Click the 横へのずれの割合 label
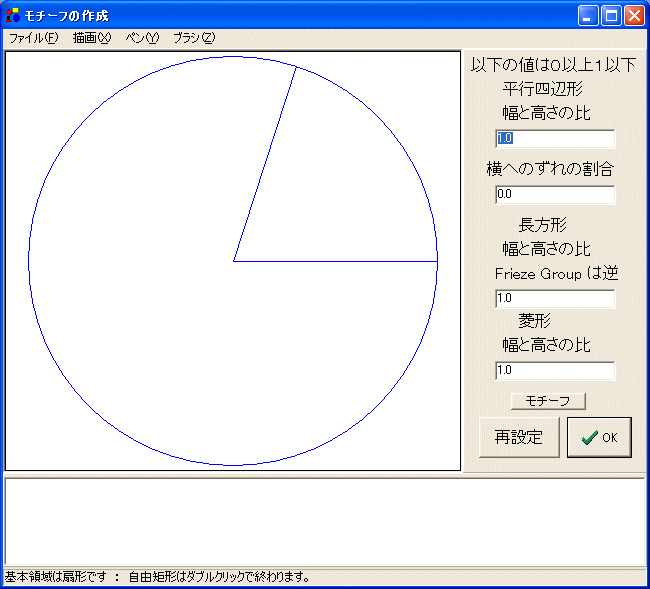650x589 pixels. click(x=550, y=169)
